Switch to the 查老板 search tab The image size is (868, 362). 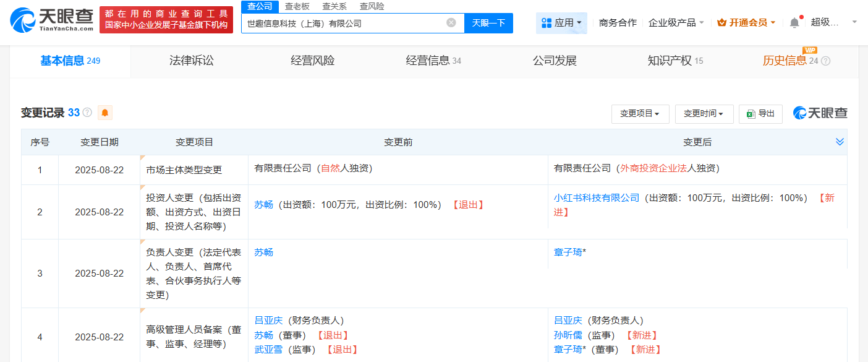pos(297,6)
